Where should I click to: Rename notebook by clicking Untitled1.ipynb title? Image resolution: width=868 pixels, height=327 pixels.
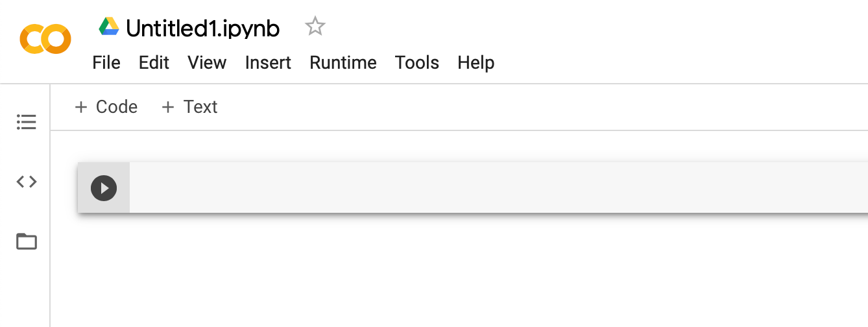click(x=203, y=29)
